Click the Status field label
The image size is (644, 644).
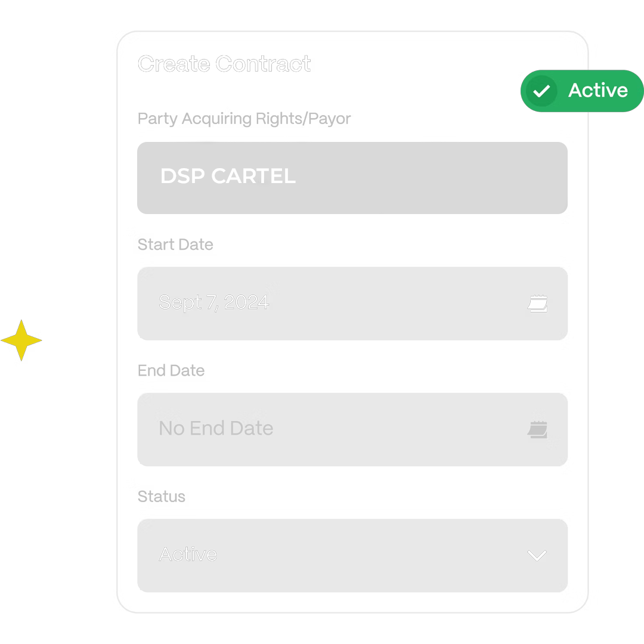[x=162, y=497]
